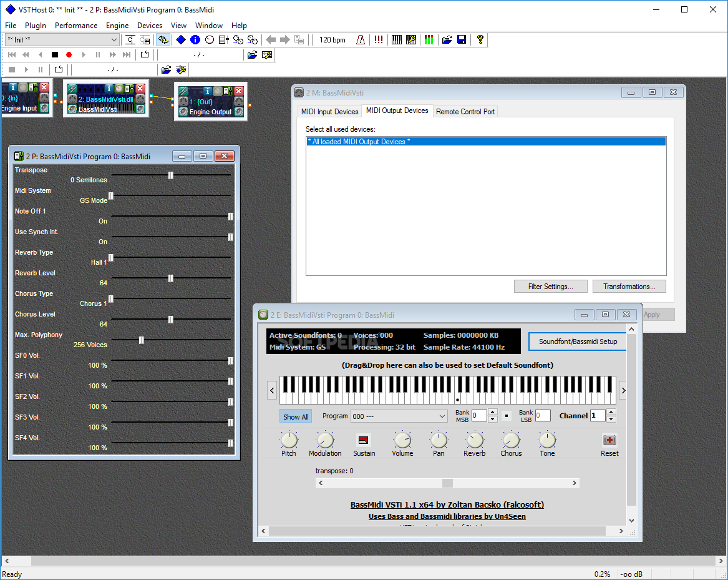Switch to Remote Control Port tab
The image size is (728, 580).
tap(465, 112)
